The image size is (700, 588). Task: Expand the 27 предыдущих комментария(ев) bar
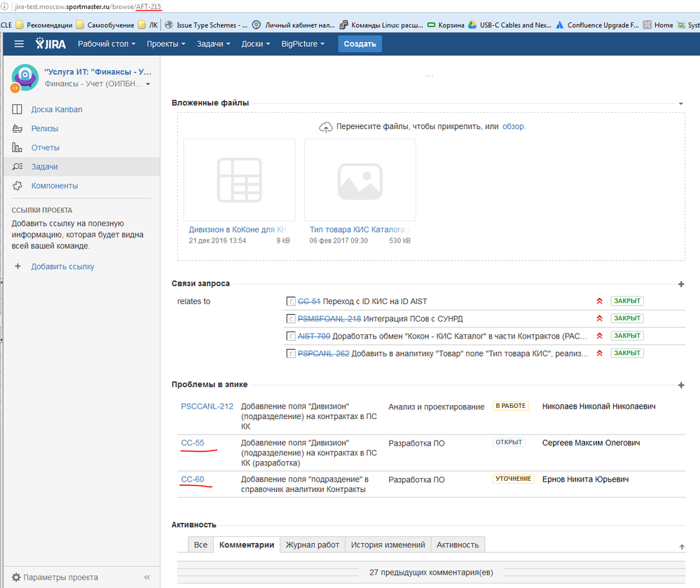(x=431, y=573)
